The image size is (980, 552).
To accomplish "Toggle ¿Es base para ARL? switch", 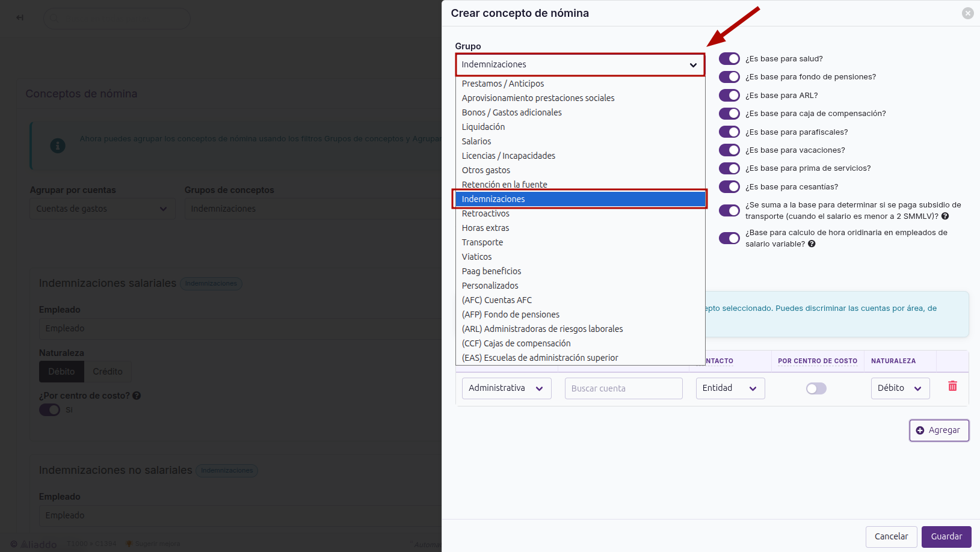I will 729,96.
